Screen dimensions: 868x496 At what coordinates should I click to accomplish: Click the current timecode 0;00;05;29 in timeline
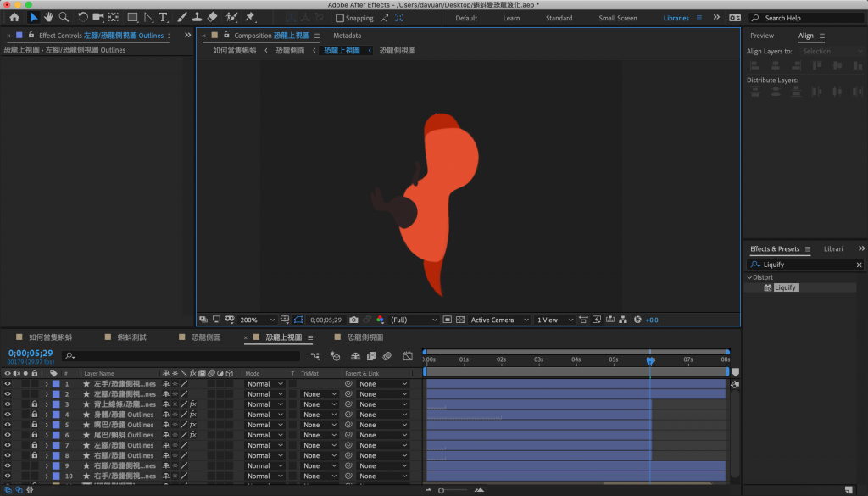click(x=31, y=353)
